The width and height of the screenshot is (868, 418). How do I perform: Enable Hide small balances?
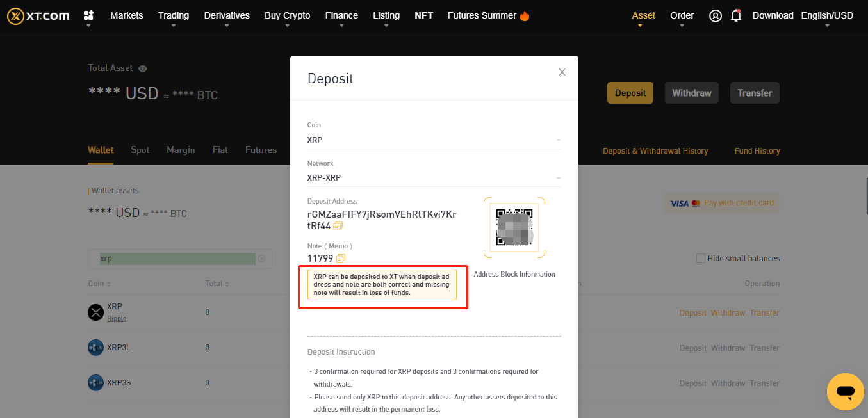[x=701, y=258]
